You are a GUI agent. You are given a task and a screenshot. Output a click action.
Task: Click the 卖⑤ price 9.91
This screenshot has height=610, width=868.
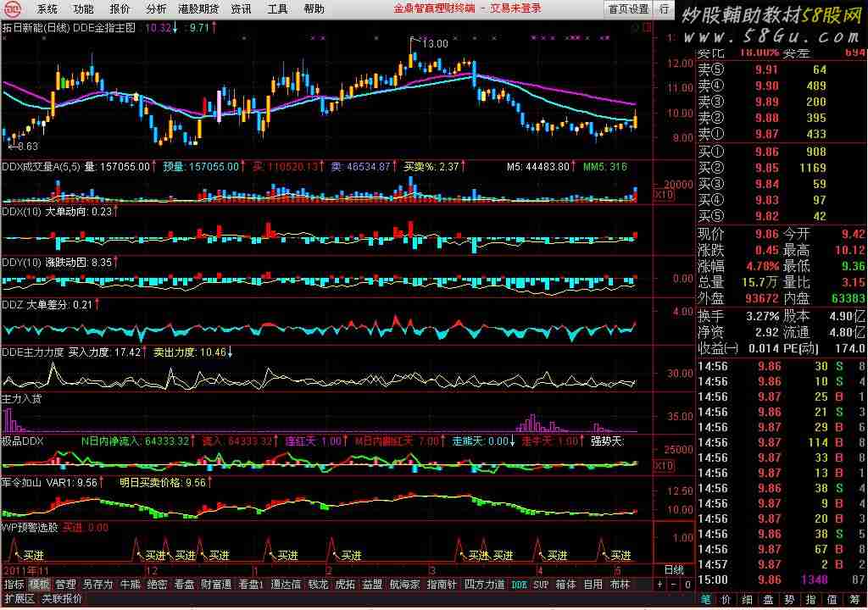766,69
